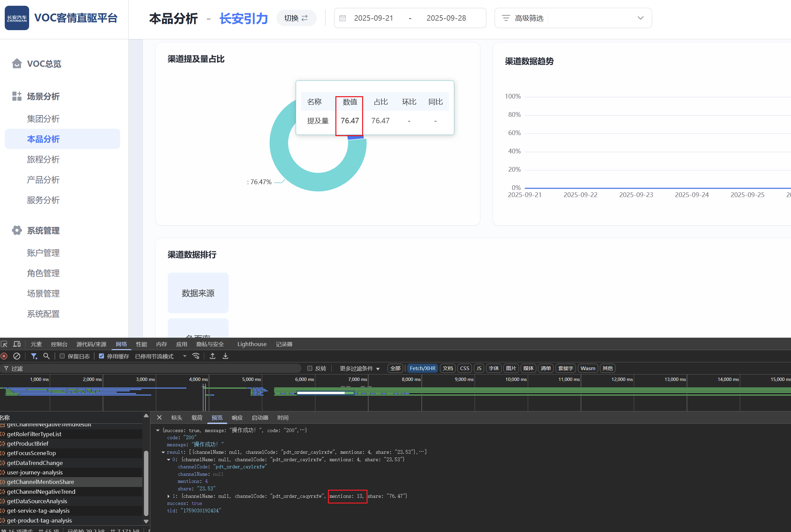This screenshot has height=532, width=791.
Task: Click the inspect element picker icon
Action: 4,344
